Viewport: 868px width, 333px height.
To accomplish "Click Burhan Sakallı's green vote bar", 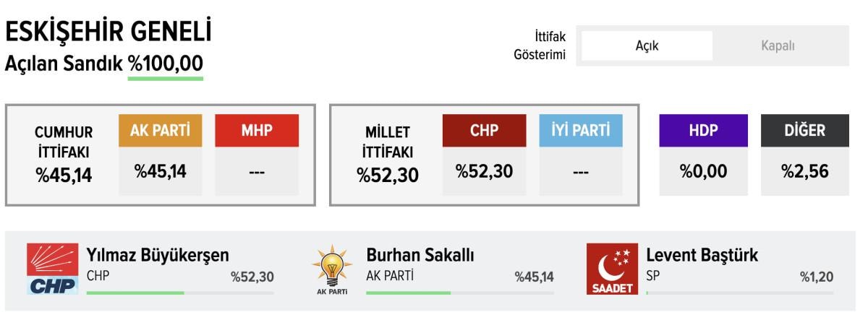I will point(408,293).
